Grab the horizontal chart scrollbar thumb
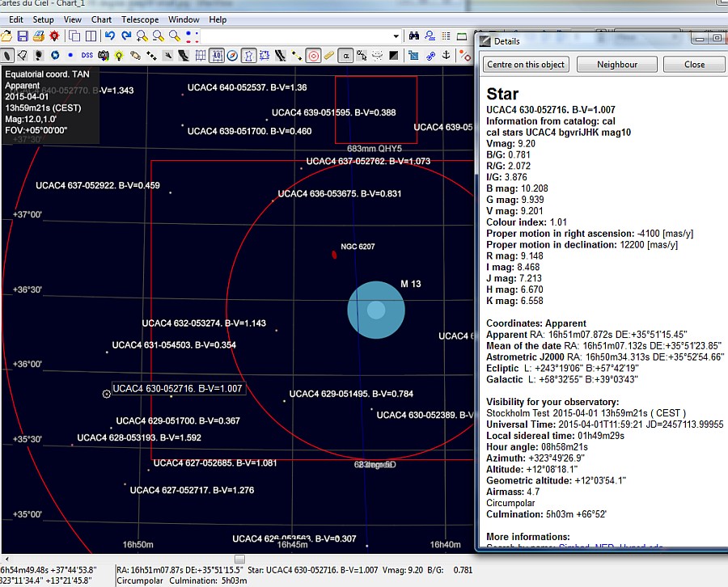 [x=239, y=560]
